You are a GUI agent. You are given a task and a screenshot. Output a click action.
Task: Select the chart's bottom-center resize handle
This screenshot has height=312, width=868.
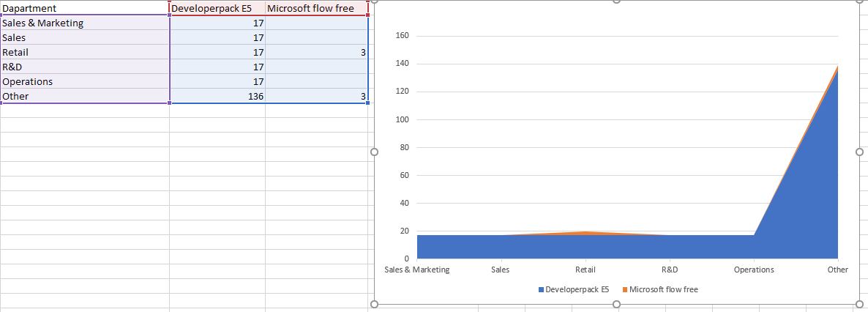616,303
